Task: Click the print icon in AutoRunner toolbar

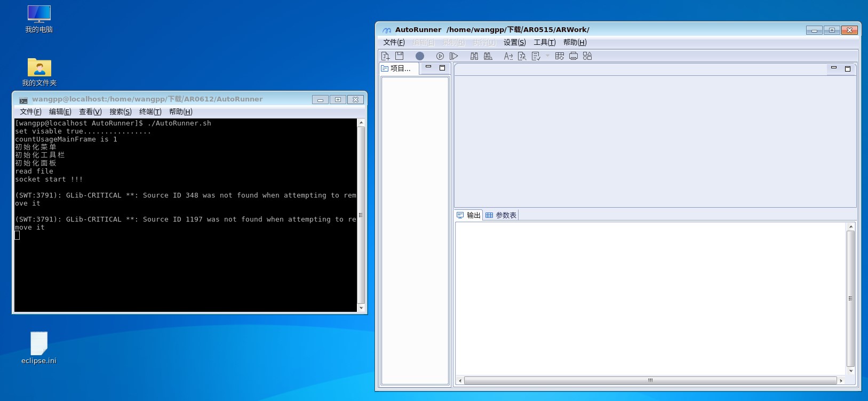Action: click(574, 56)
